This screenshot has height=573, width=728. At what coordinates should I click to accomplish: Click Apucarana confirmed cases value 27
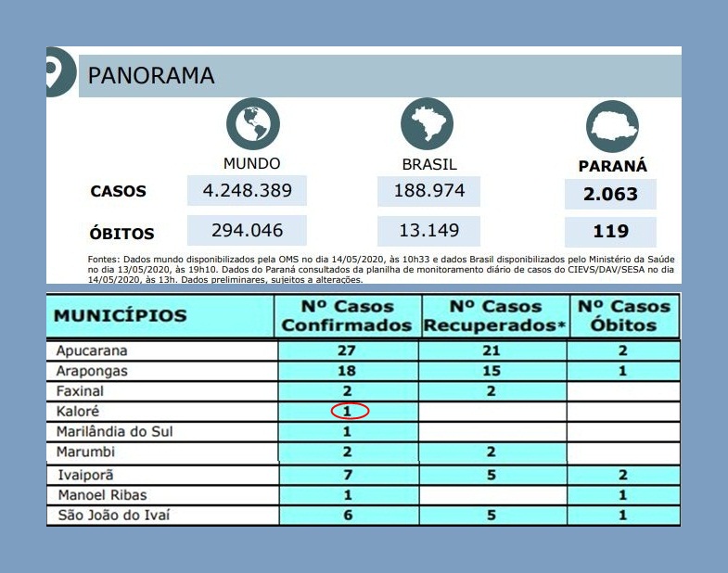click(347, 350)
